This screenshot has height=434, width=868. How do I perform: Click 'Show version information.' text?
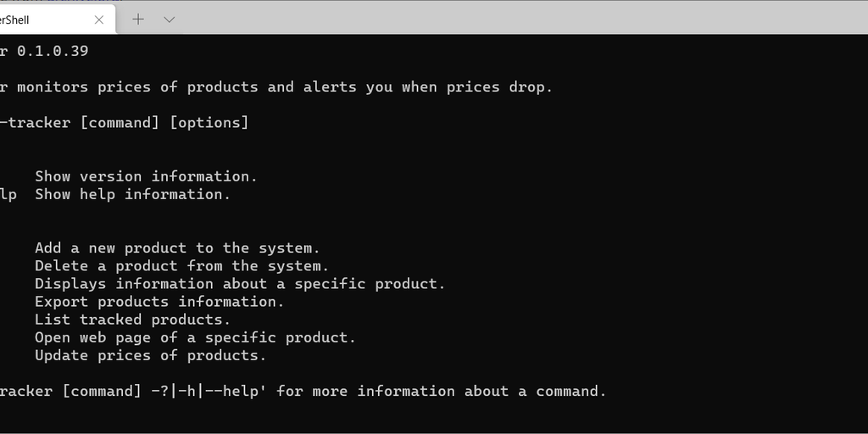click(146, 176)
